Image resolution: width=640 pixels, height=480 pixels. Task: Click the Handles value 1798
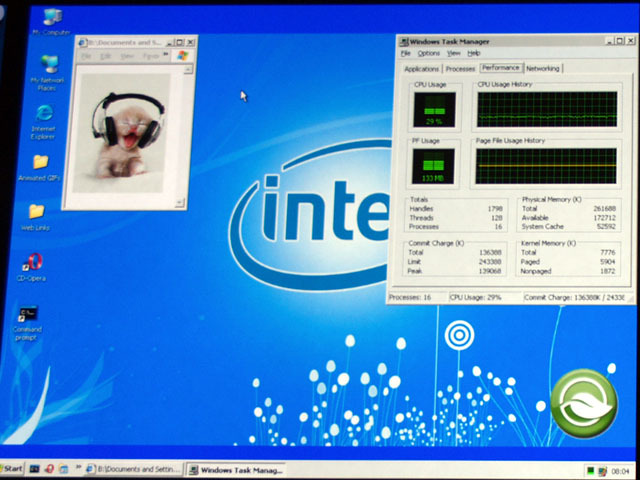click(495, 209)
